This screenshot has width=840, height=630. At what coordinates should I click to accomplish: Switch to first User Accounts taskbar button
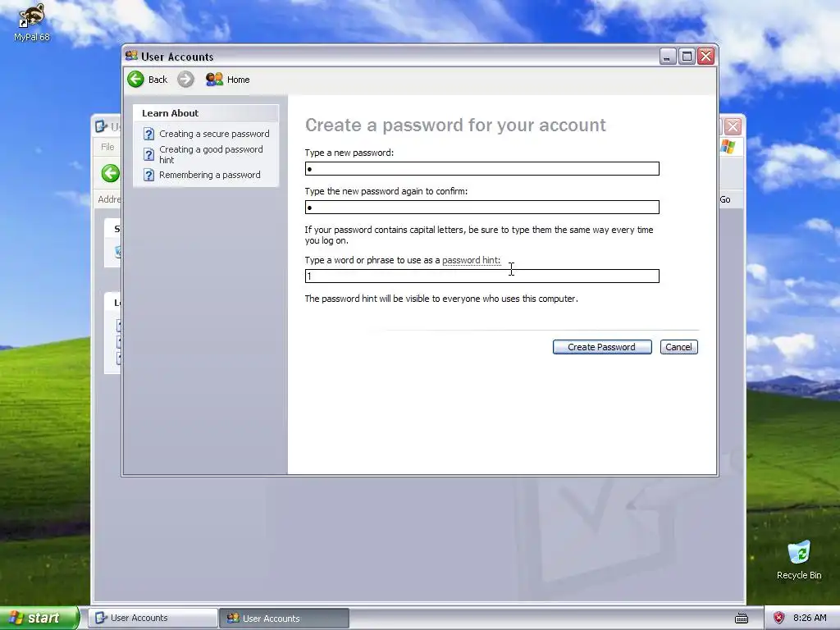(153, 618)
